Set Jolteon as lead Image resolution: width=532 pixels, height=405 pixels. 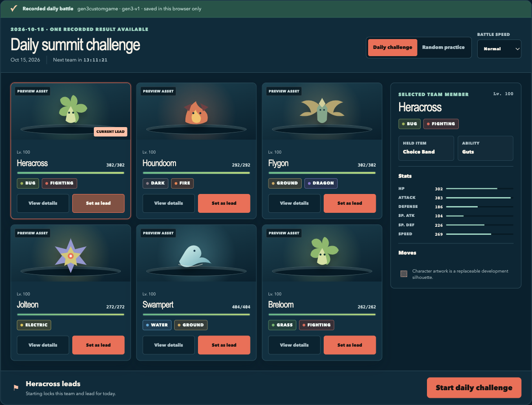pyautogui.click(x=98, y=345)
